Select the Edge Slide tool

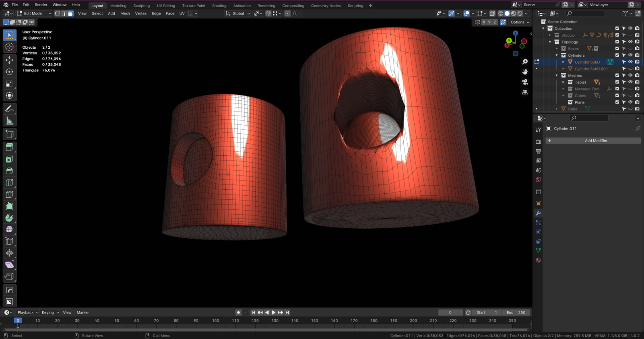(x=10, y=241)
